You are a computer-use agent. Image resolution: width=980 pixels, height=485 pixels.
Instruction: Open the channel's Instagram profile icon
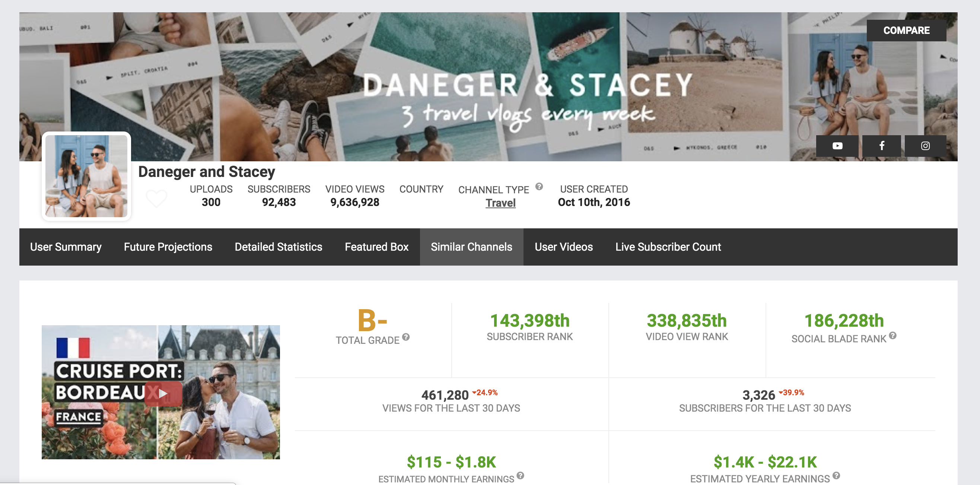(925, 146)
